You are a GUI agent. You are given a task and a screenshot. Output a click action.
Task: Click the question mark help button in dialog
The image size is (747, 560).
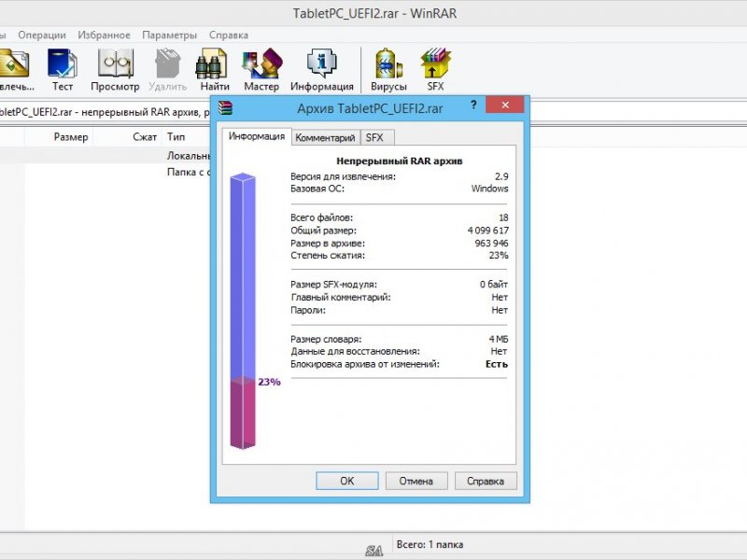tap(473, 105)
